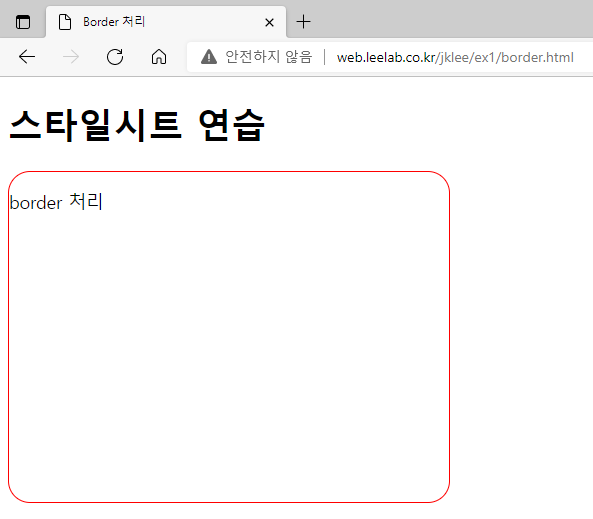Click the 안전하지 않음 security label
This screenshot has height=519, width=593.
269,57
